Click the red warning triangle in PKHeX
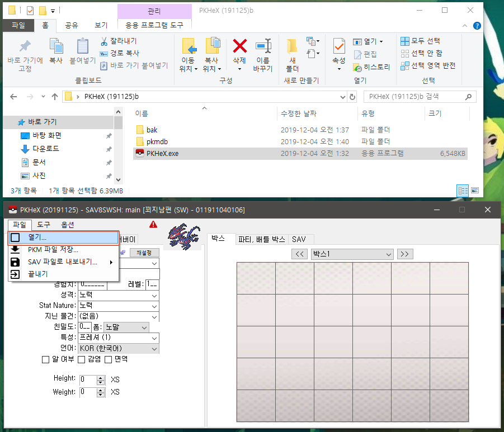 pyautogui.click(x=153, y=225)
